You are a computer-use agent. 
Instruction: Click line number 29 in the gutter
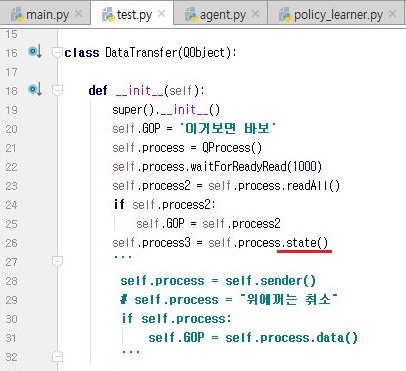point(11,300)
